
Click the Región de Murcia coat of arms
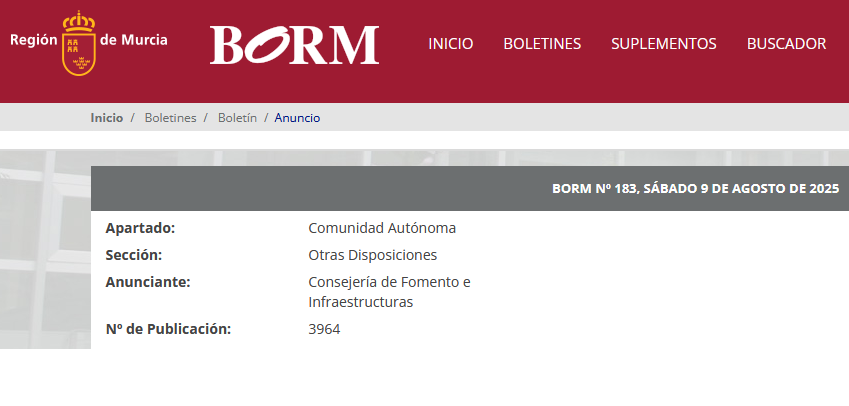[x=78, y=43]
